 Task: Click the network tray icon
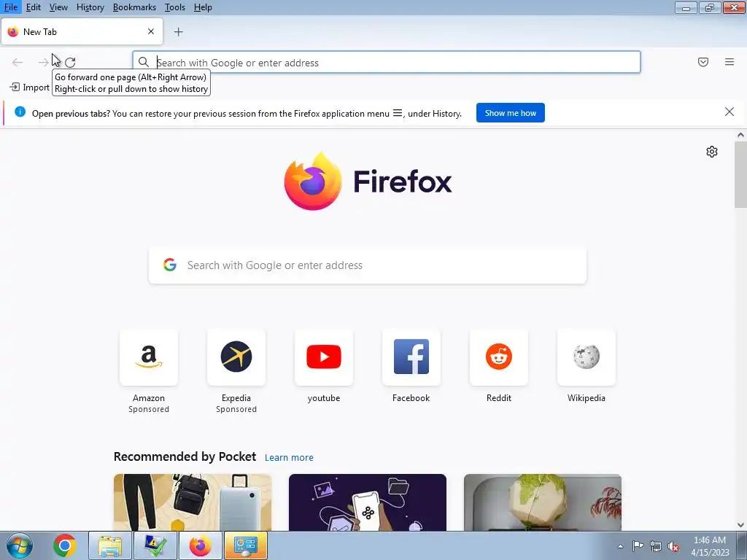(656, 546)
